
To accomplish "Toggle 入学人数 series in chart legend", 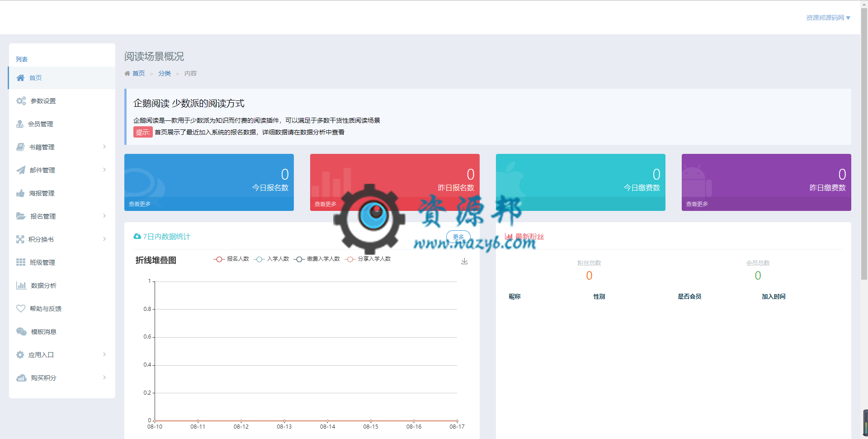I will [272, 259].
